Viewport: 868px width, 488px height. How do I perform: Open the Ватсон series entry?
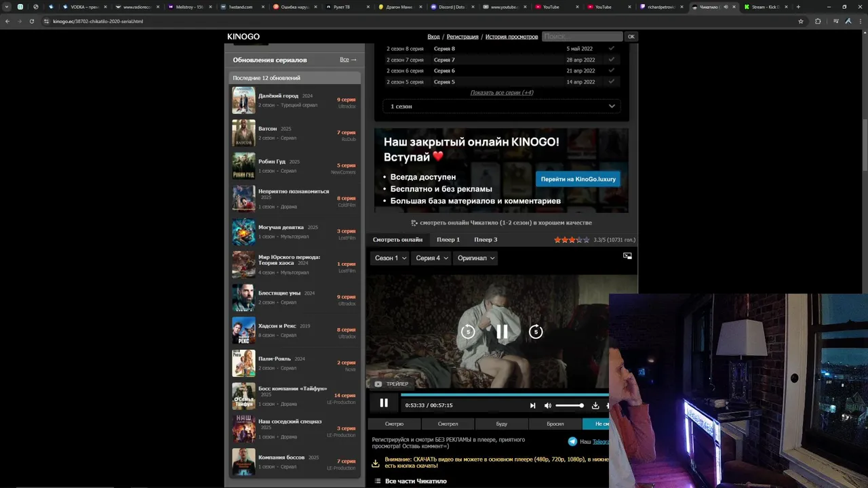coord(294,133)
